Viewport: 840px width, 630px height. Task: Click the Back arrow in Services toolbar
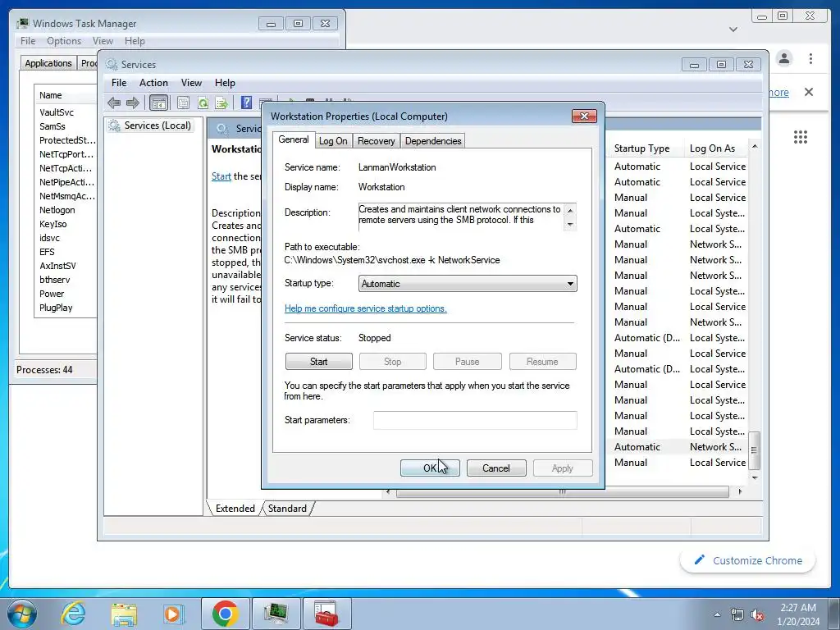[x=113, y=103]
